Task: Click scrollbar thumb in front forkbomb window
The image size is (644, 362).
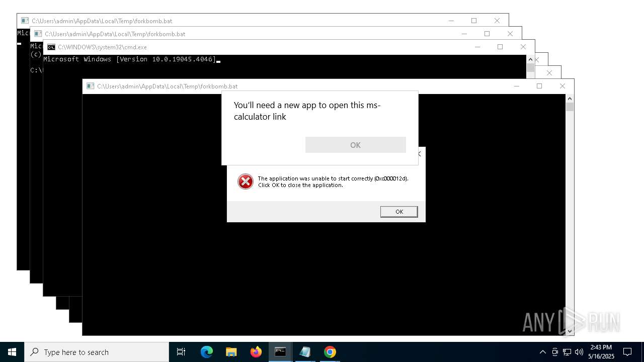Action: (x=570, y=107)
